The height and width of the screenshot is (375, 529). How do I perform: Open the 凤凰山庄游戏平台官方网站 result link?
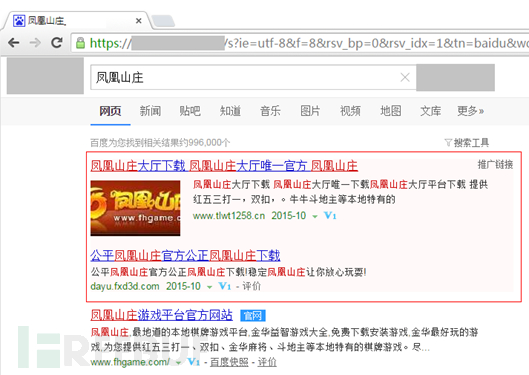point(162,315)
